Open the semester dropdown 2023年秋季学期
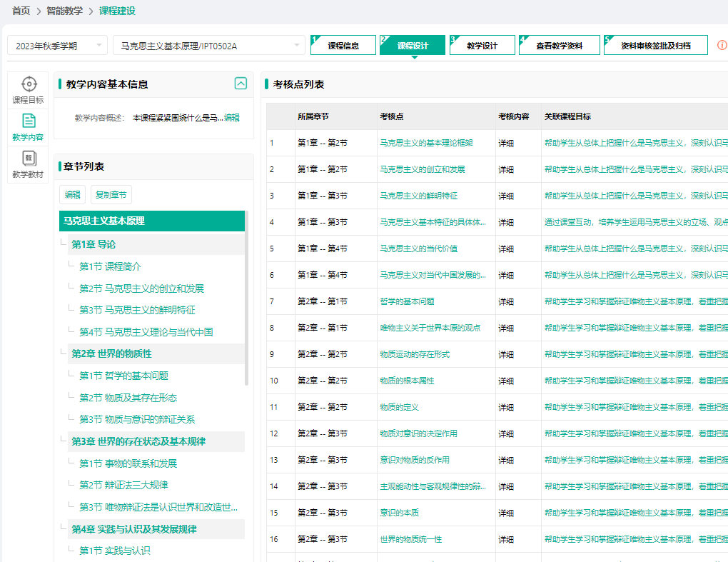728x562 pixels. [x=57, y=46]
